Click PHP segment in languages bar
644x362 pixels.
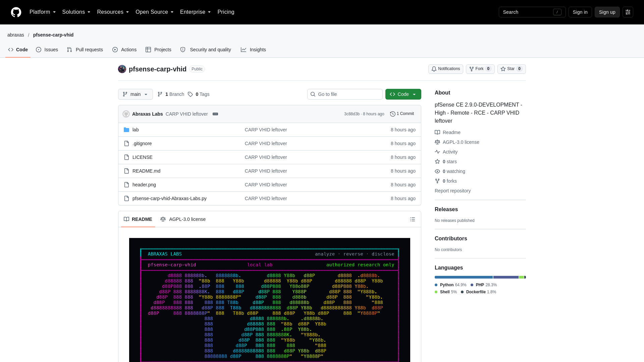pyautogui.click(x=506, y=277)
